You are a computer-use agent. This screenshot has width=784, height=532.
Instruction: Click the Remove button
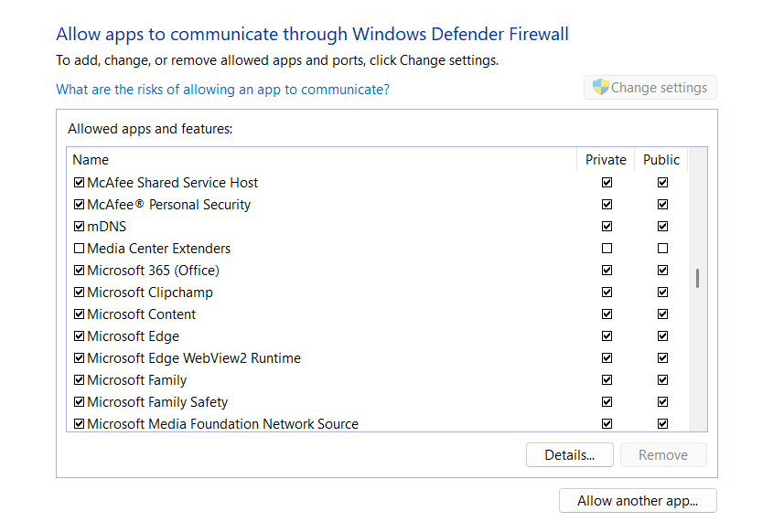(663, 455)
